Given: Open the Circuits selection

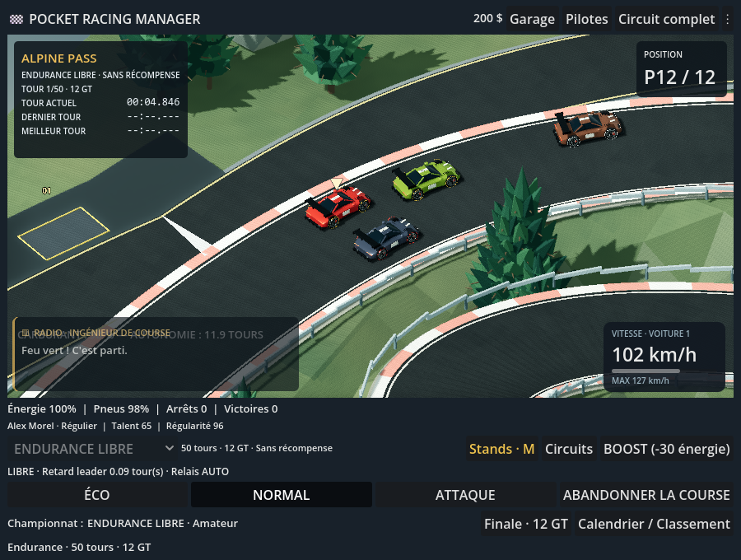Looking at the screenshot, I should [x=568, y=449].
